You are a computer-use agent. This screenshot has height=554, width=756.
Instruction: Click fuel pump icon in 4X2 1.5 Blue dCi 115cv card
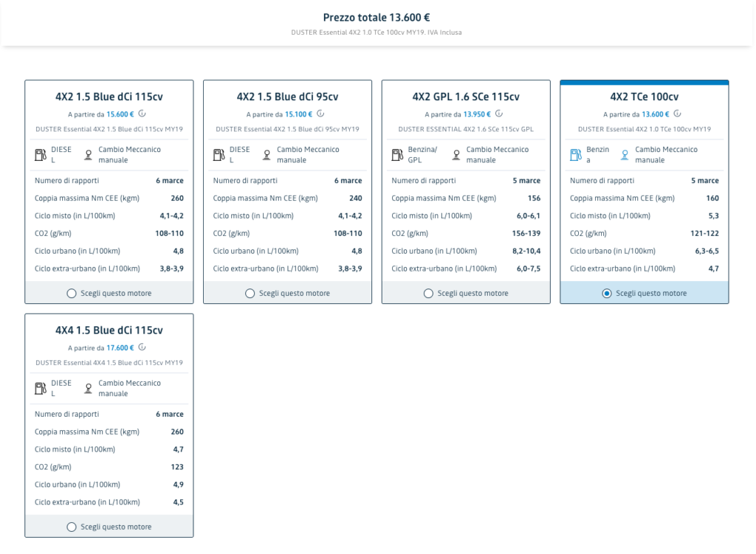pyautogui.click(x=41, y=155)
